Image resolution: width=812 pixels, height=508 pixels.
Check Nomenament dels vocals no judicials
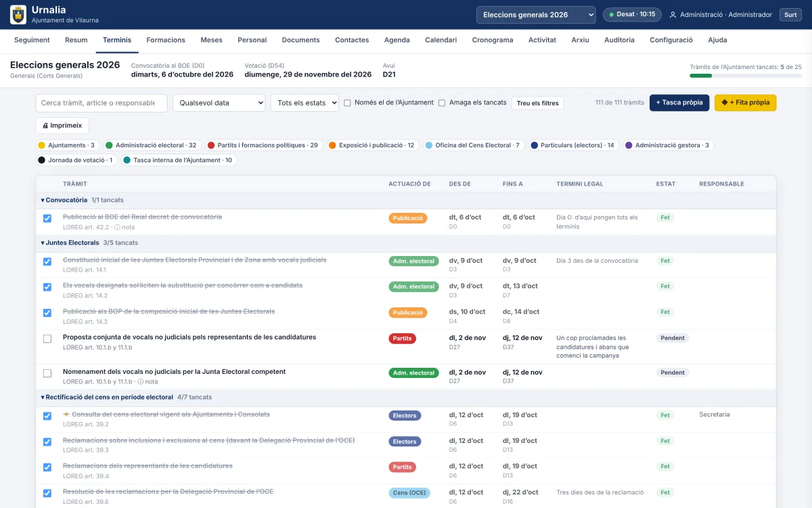pyautogui.click(x=47, y=373)
